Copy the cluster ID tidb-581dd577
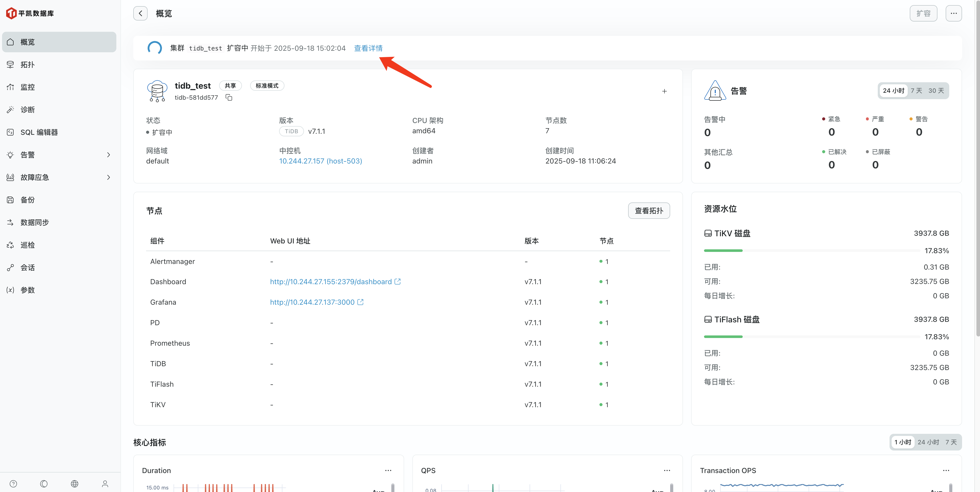Screen dimensions: 980x492 tap(229, 97)
